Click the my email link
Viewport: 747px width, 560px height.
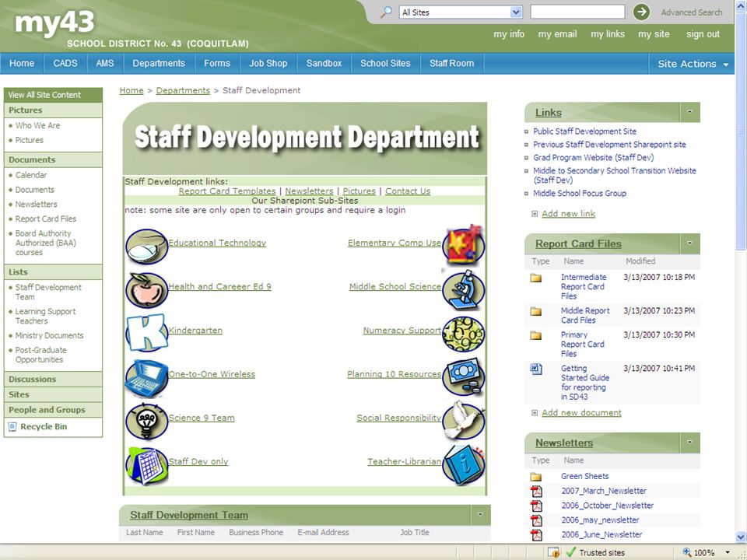[x=557, y=34]
